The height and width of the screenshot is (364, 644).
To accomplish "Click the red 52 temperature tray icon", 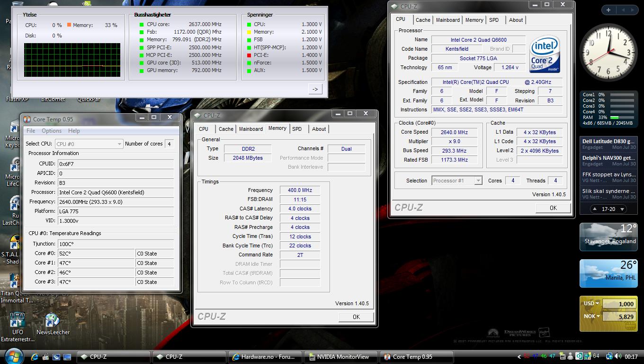I will 527,356.
